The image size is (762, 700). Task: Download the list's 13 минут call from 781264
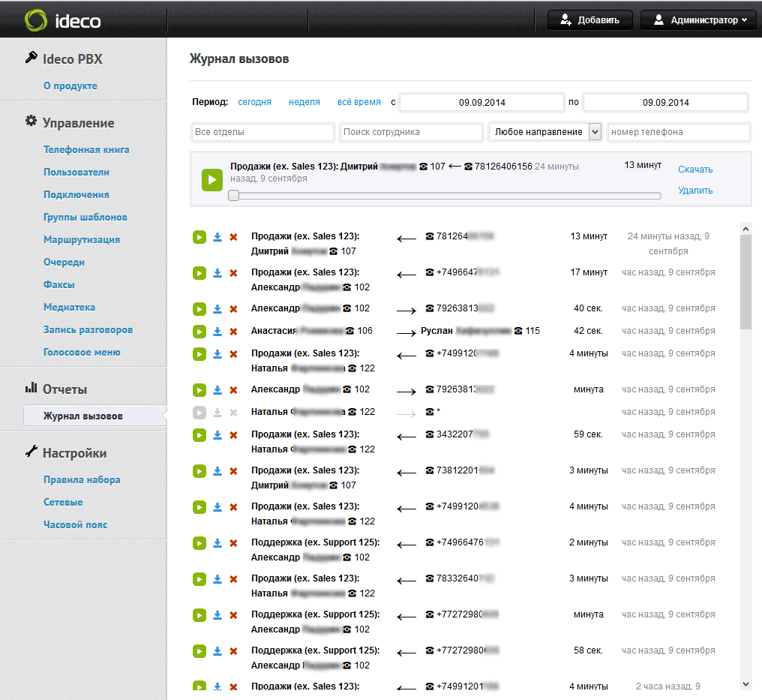pyautogui.click(x=217, y=237)
